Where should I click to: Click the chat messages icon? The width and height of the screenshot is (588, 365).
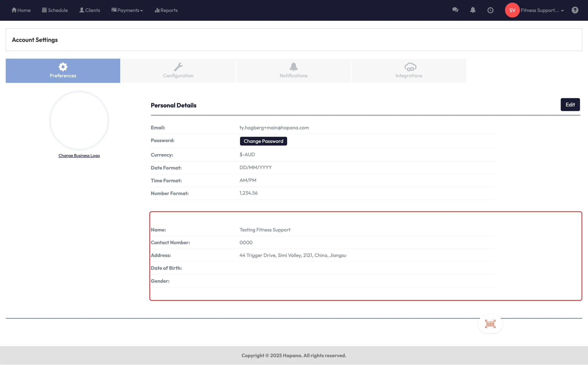[455, 10]
